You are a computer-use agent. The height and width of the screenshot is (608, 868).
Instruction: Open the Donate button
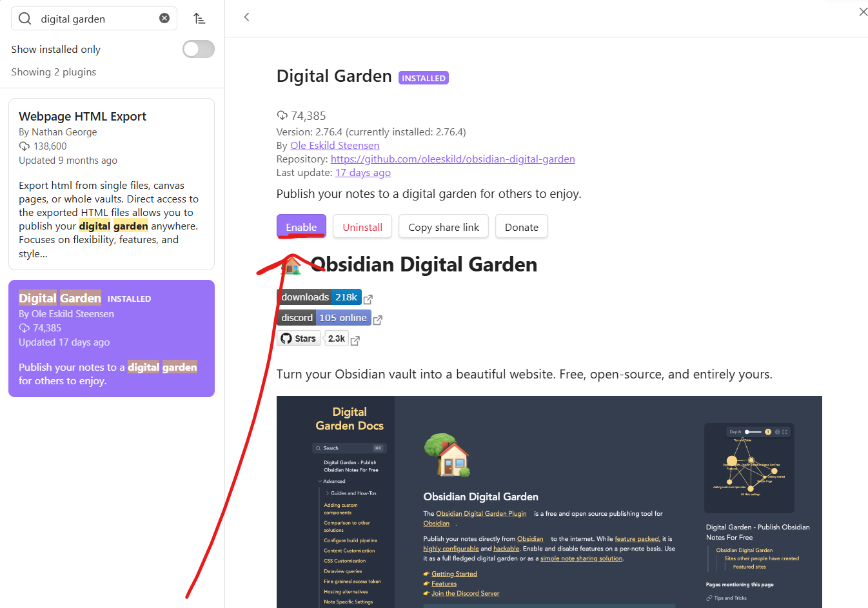pos(522,227)
